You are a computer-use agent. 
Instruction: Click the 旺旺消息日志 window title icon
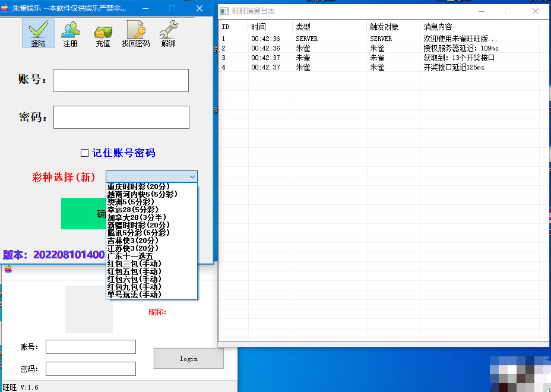click(225, 11)
